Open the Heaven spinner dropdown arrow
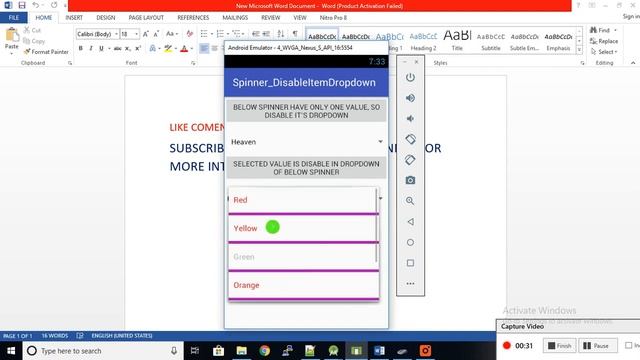 pos(380,142)
